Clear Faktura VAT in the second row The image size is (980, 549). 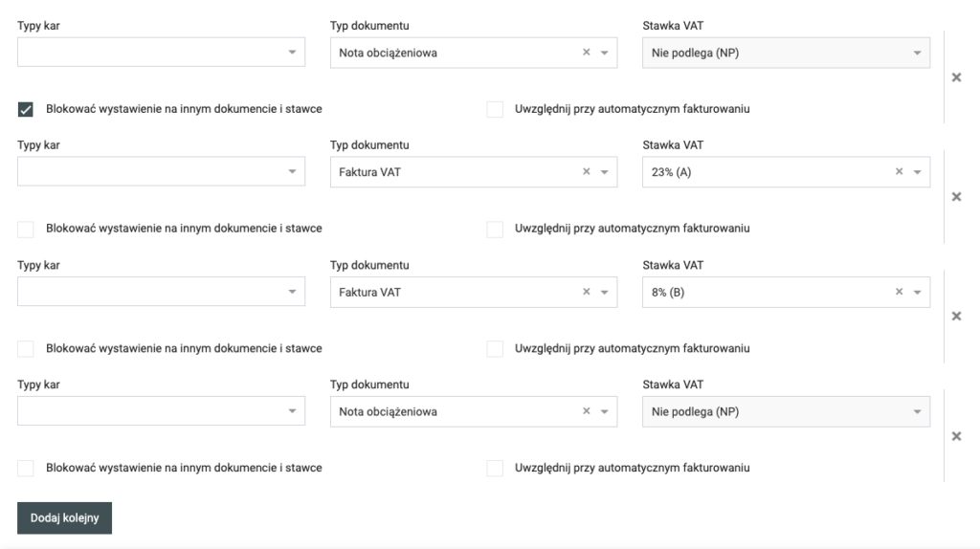[587, 172]
